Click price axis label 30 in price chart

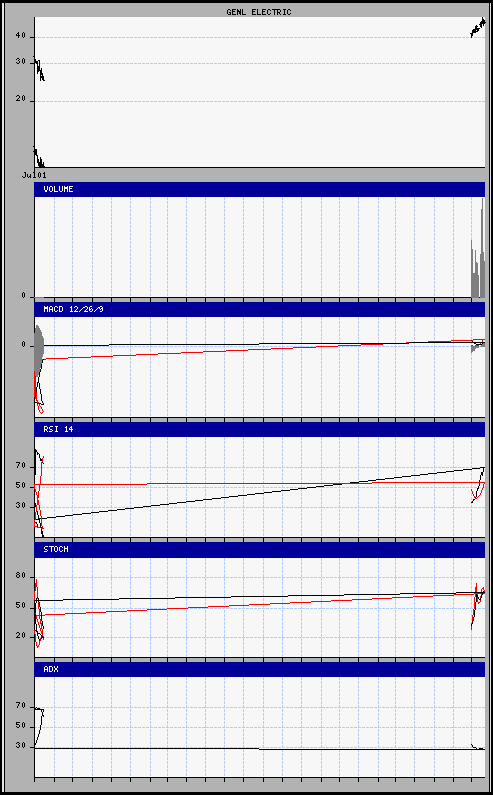point(20,63)
